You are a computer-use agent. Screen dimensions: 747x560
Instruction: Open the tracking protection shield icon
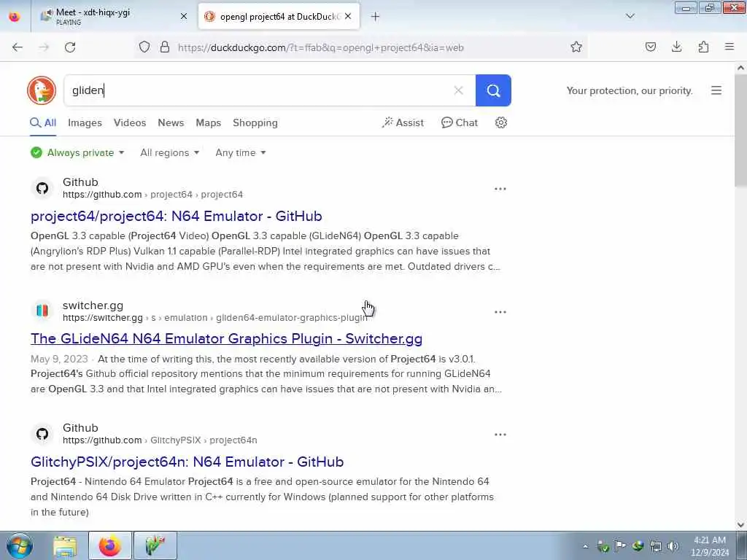pos(144,47)
